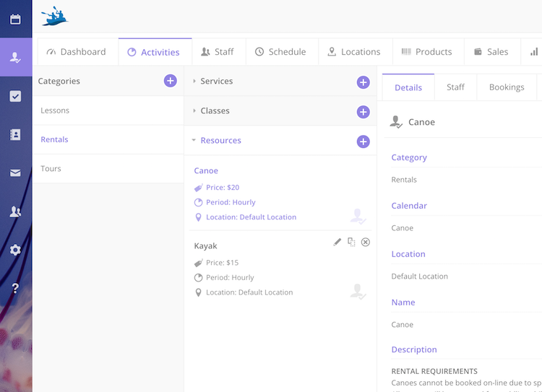Open the settings gear in sidebar

tap(15, 250)
